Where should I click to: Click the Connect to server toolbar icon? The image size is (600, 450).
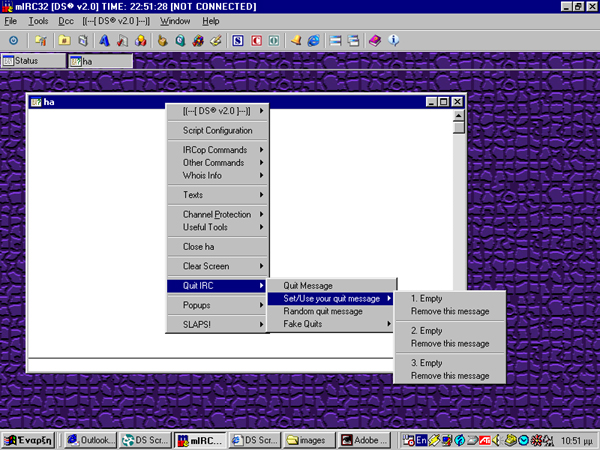pyautogui.click(x=13, y=40)
